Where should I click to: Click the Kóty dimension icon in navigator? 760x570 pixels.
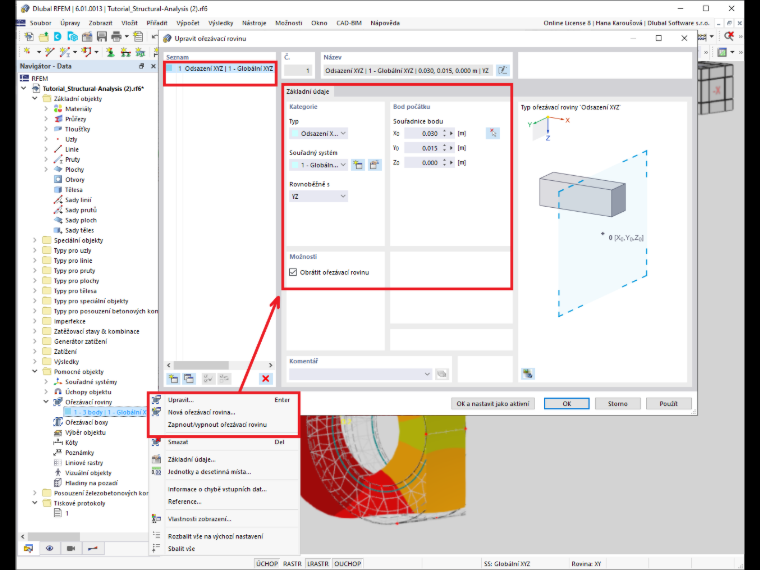point(58,443)
